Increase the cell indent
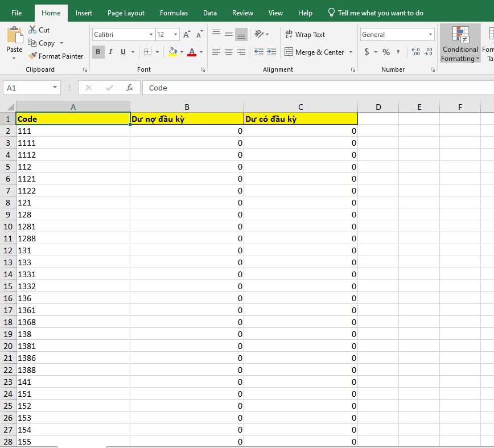Viewport: 494px width, 448px height. pyautogui.click(x=271, y=52)
